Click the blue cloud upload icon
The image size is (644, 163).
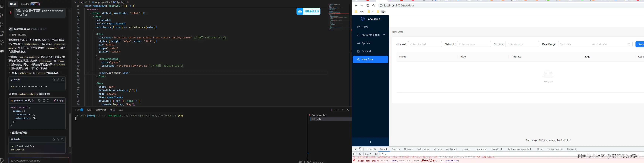pos(300,11)
